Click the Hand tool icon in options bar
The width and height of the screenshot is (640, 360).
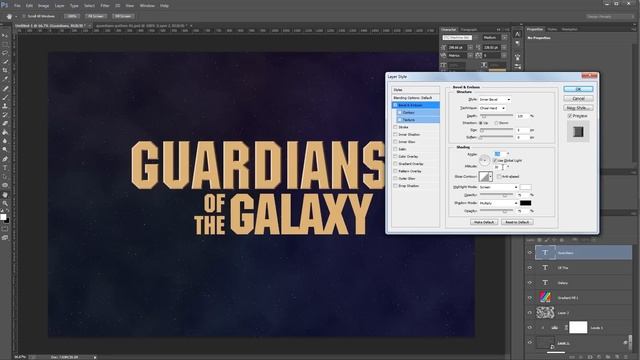[x=9, y=16]
